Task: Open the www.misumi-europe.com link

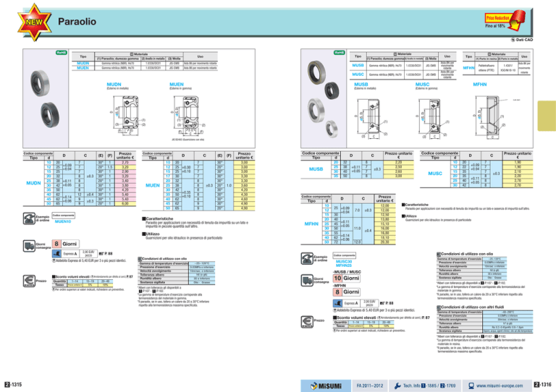Action: pos(500,386)
